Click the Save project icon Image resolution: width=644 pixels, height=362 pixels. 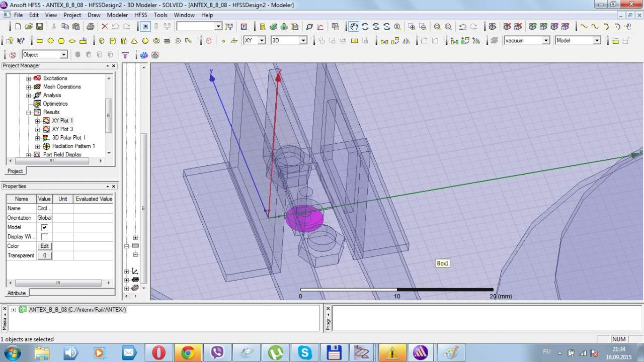point(40,27)
